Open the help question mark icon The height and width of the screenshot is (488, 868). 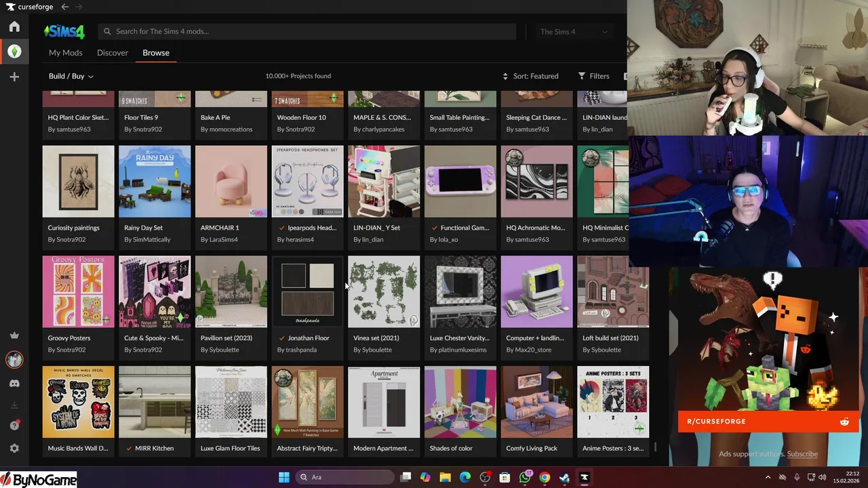coord(14,426)
